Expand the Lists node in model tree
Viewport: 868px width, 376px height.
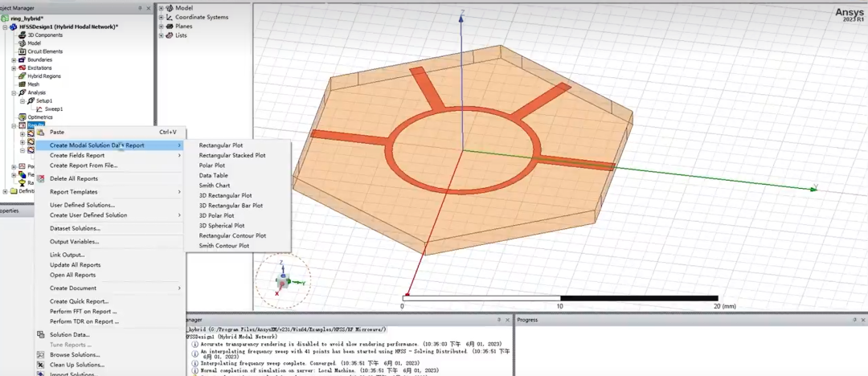click(x=162, y=35)
